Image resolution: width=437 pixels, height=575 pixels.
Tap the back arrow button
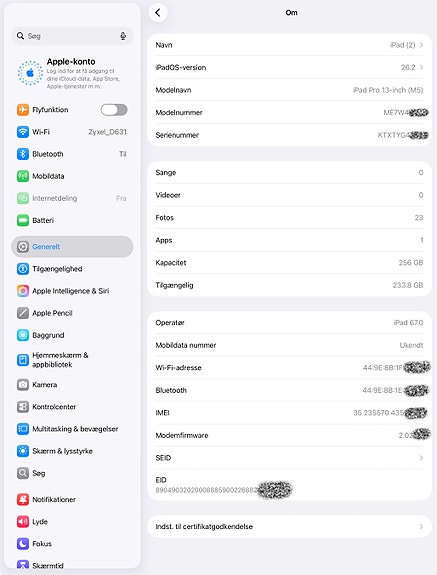(x=158, y=13)
